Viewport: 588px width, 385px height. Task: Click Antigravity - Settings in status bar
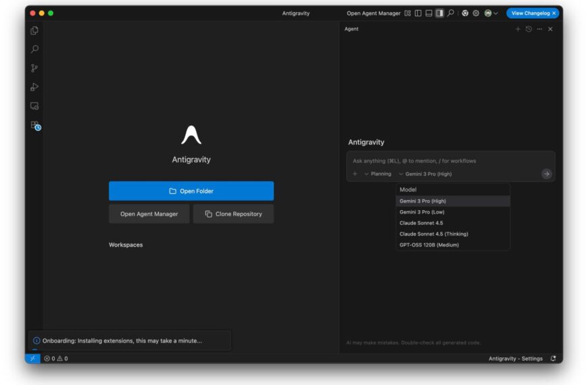(x=515, y=359)
